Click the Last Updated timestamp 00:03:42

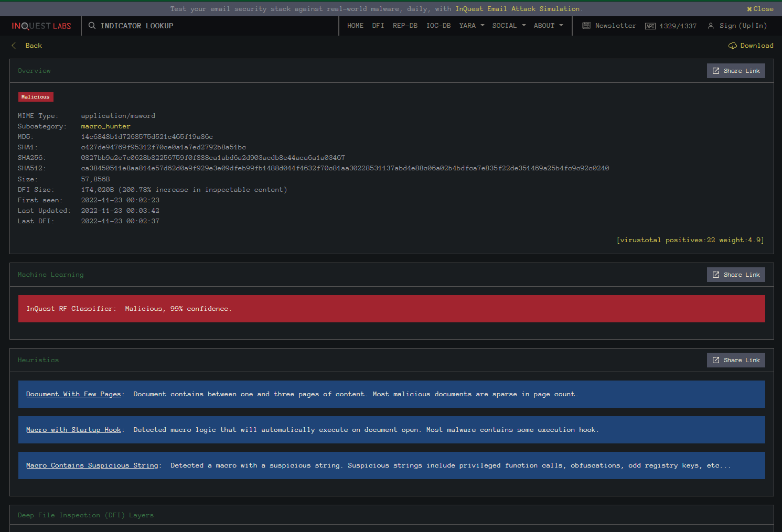tap(120, 211)
